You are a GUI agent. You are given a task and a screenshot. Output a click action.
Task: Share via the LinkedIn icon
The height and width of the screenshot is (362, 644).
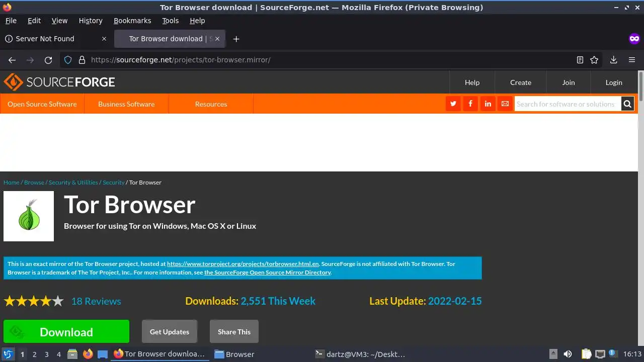click(488, 104)
